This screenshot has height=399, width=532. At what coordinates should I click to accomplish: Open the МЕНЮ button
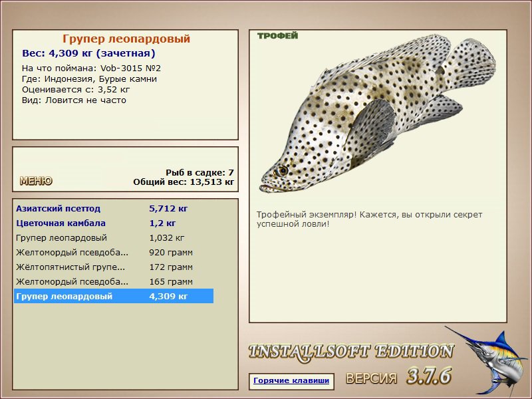(36, 181)
